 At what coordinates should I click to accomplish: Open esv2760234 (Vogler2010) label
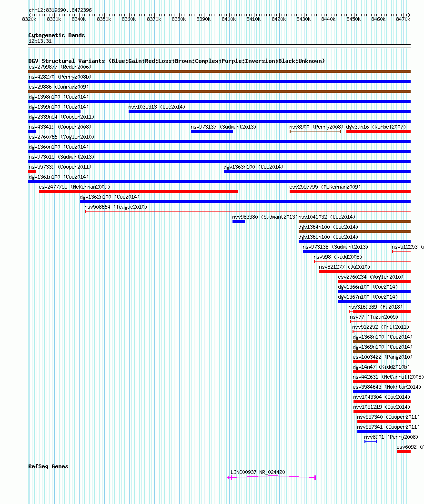point(371,277)
